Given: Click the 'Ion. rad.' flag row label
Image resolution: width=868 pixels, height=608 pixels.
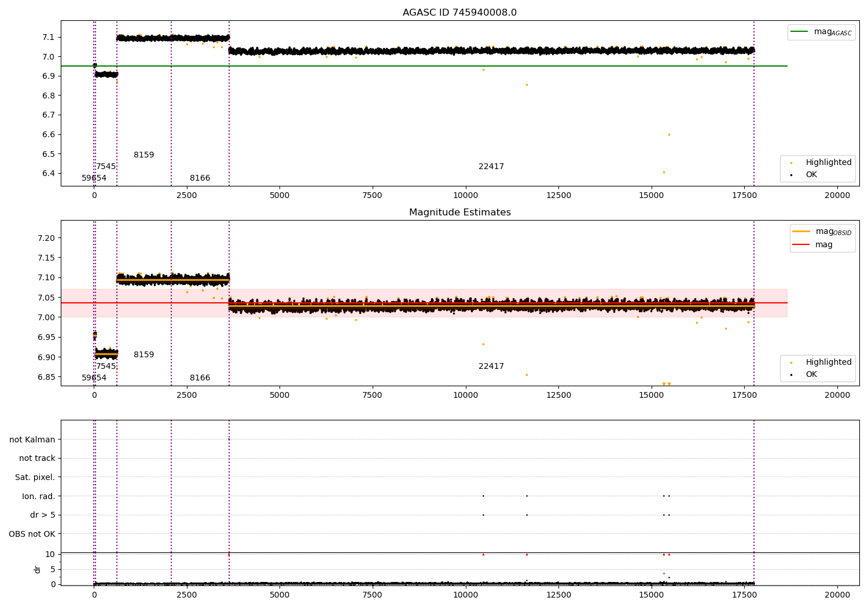Looking at the screenshot, I should pyautogui.click(x=39, y=496).
